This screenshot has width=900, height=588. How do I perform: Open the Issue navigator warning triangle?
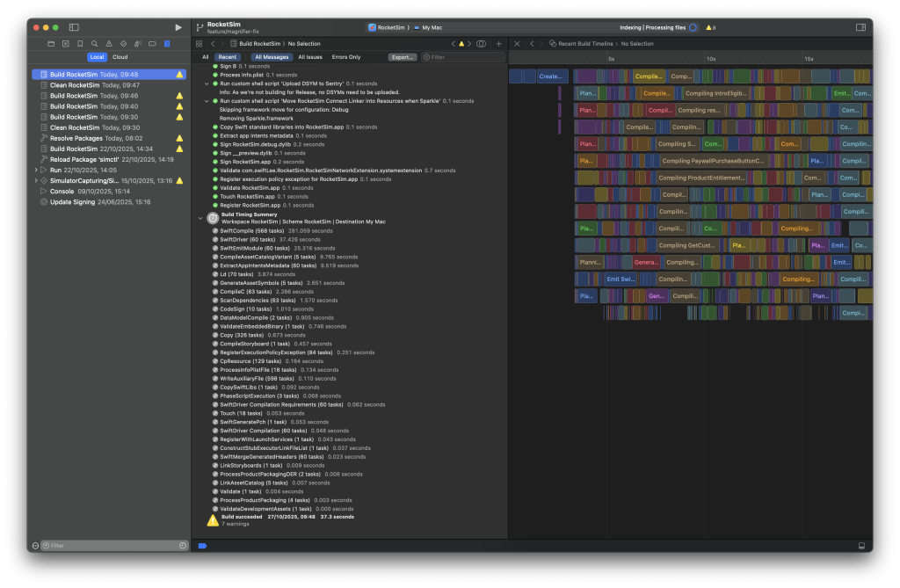109,43
